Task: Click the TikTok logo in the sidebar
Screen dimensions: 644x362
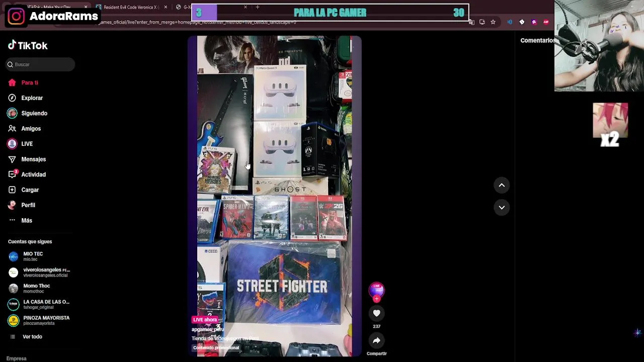Action: click(28, 45)
